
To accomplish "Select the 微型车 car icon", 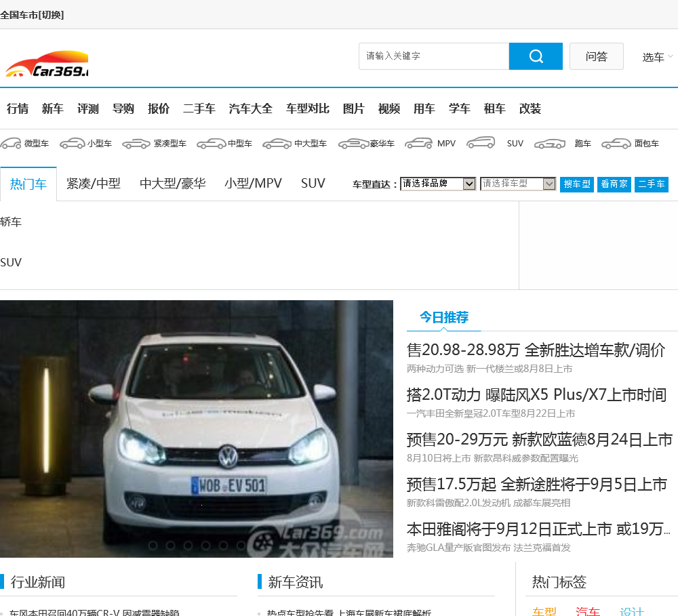I will (11, 143).
